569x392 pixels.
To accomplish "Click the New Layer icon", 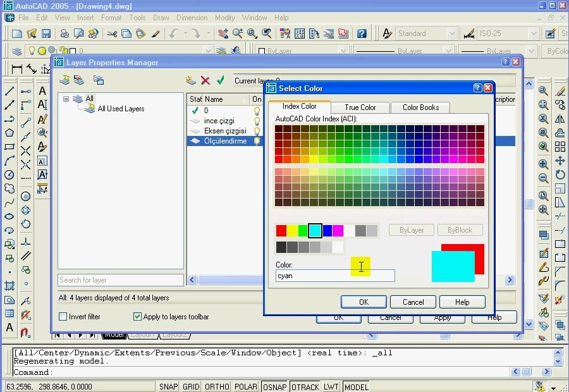I will [190, 80].
